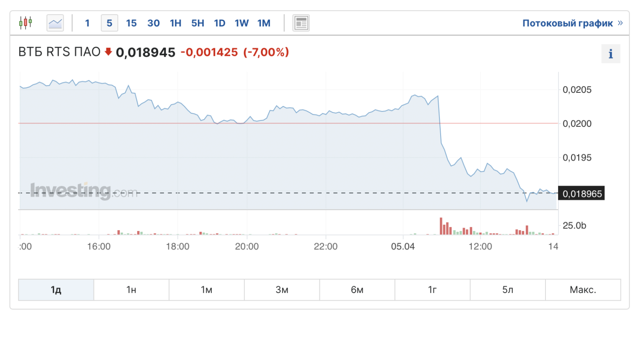
Task: Select the 5 minute interval
Action: (109, 23)
